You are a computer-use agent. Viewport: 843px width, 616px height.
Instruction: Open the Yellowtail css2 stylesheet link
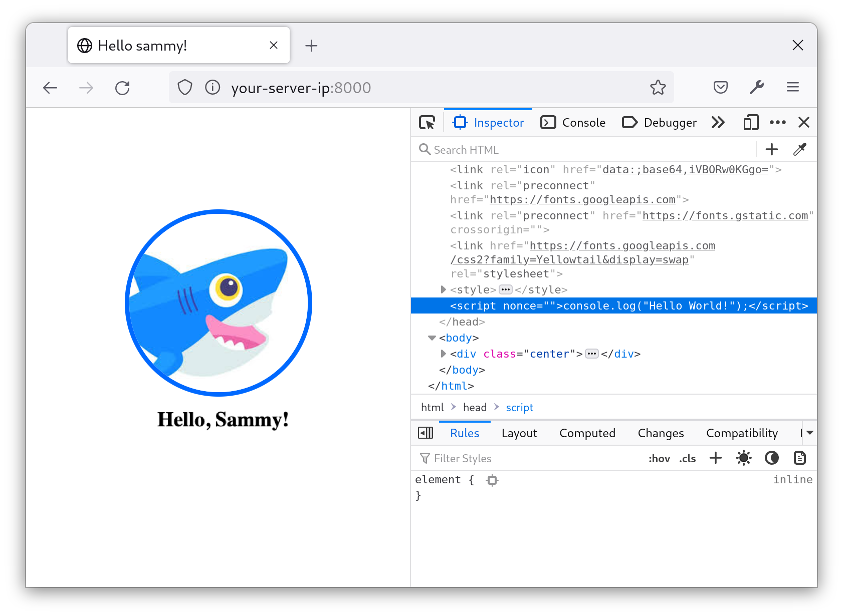coord(582,253)
